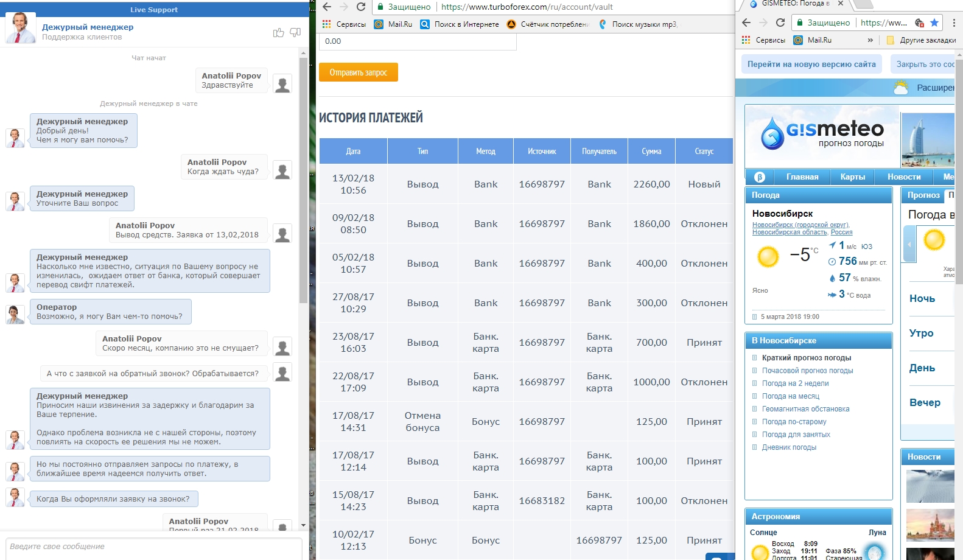Select the 2260,00 amount cell
Viewport: 963px width, 560px height.
[651, 184]
